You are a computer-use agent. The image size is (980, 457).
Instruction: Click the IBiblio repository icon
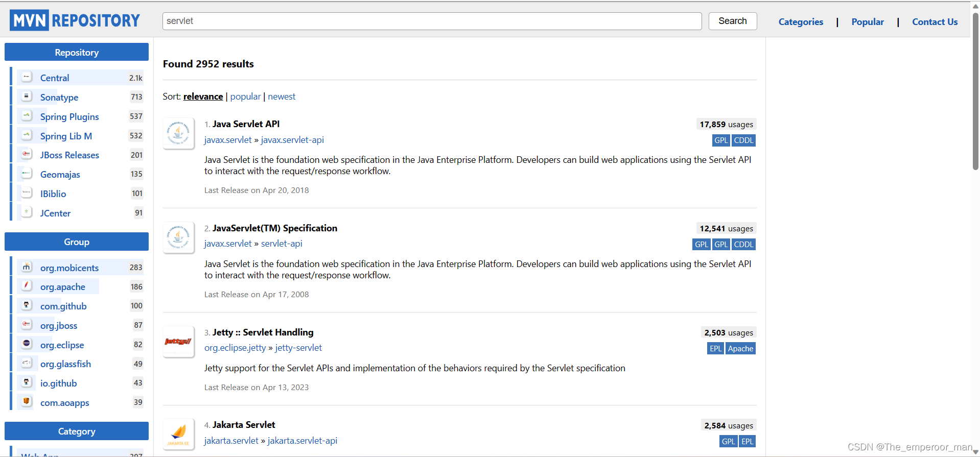(x=27, y=193)
